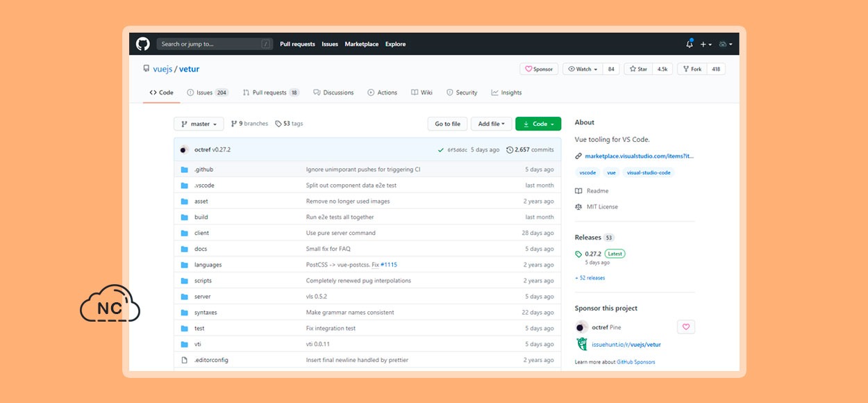Screen dimensions: 868x403
Task: Open the user avatar menu
Action: point(725,44)
